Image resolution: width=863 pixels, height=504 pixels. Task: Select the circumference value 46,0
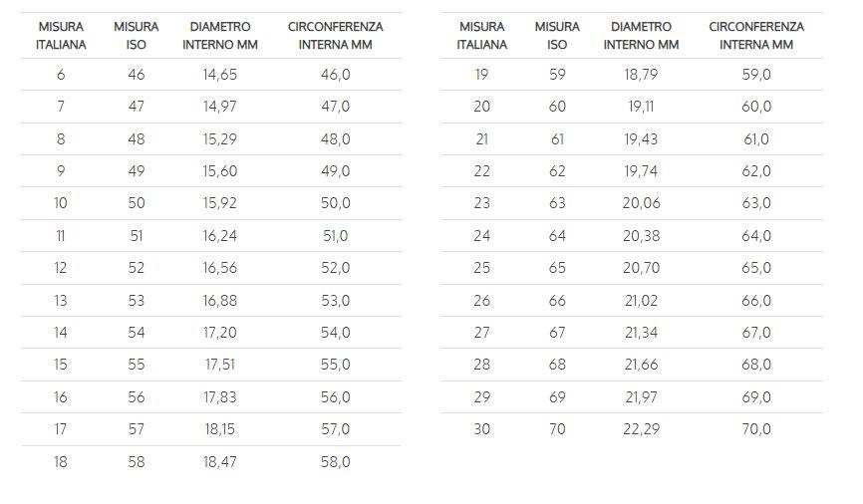[x=335, y=75]
